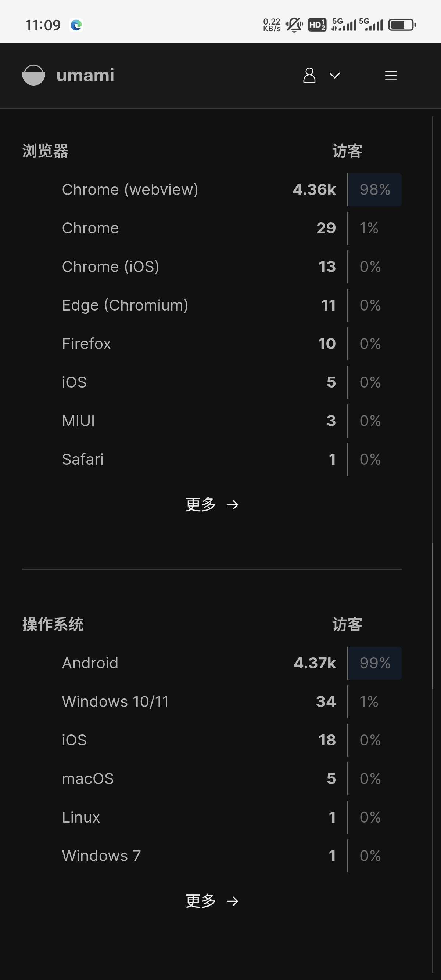Click the 99% percentage bar for Android

[x=375, y=663]
